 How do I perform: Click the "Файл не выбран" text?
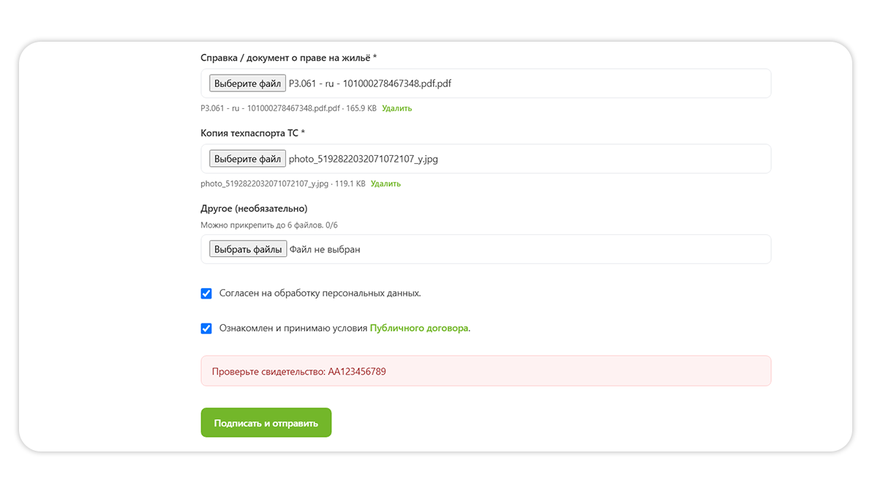tap(325, 249)
